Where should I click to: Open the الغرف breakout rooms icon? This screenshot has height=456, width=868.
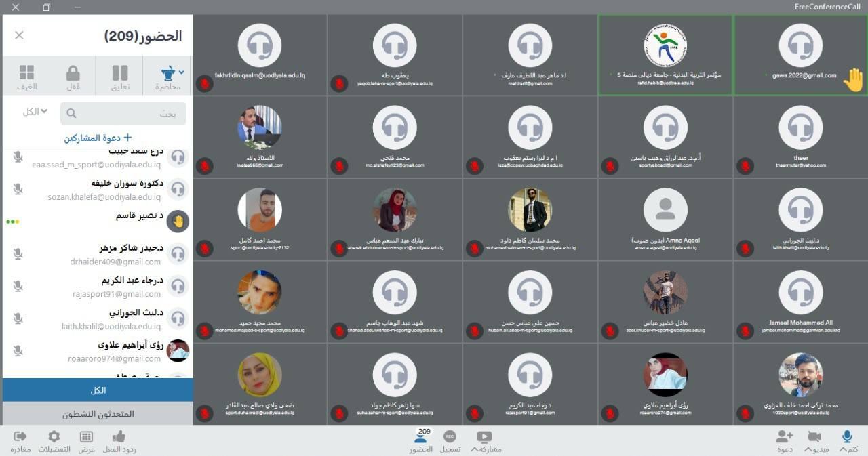[27, 72]
